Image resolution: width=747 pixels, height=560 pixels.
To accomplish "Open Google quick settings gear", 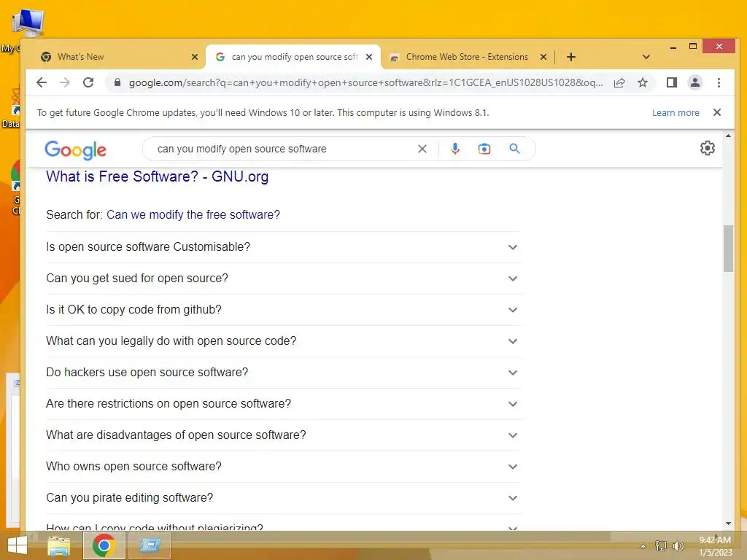I will [708, 148].
